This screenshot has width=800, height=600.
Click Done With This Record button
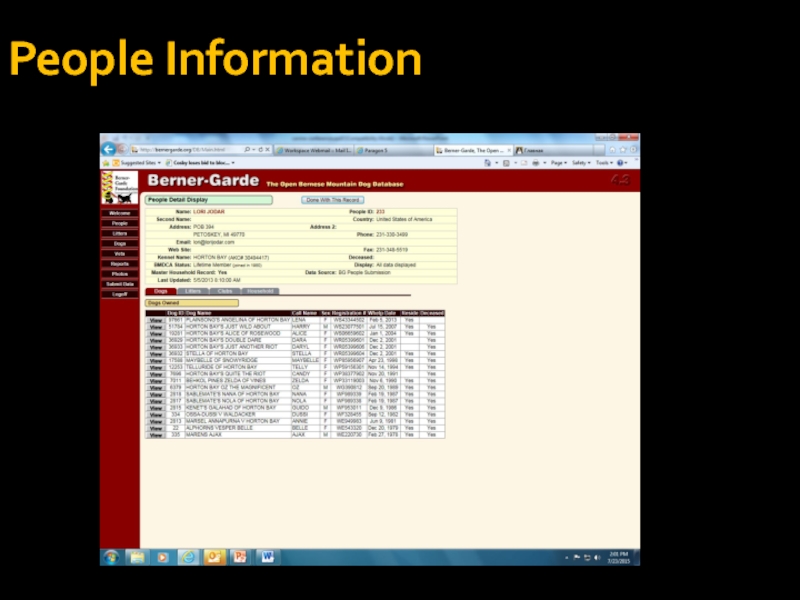[x=333, y=200]
